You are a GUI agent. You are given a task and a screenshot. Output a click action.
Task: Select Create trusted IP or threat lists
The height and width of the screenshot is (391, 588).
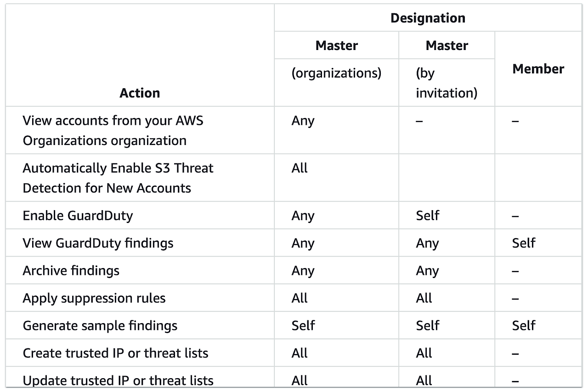coord(115,353)
